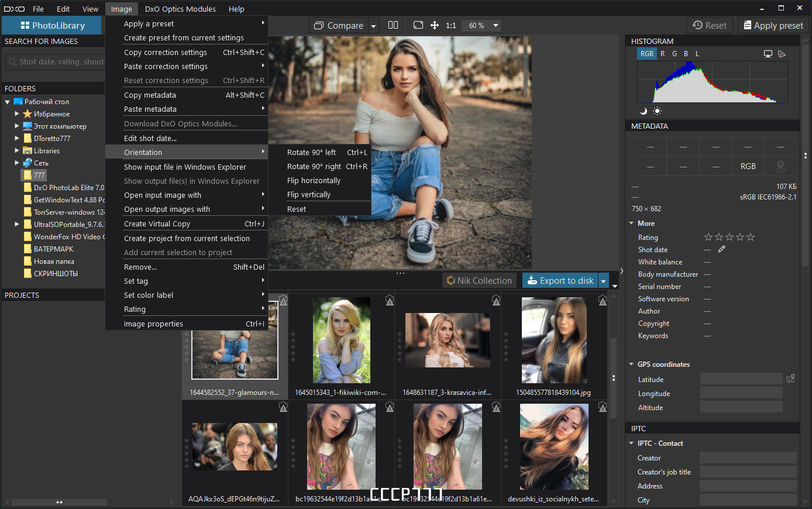
Task: Set zoom to 1:1
Action: click(x=450, y=25)
